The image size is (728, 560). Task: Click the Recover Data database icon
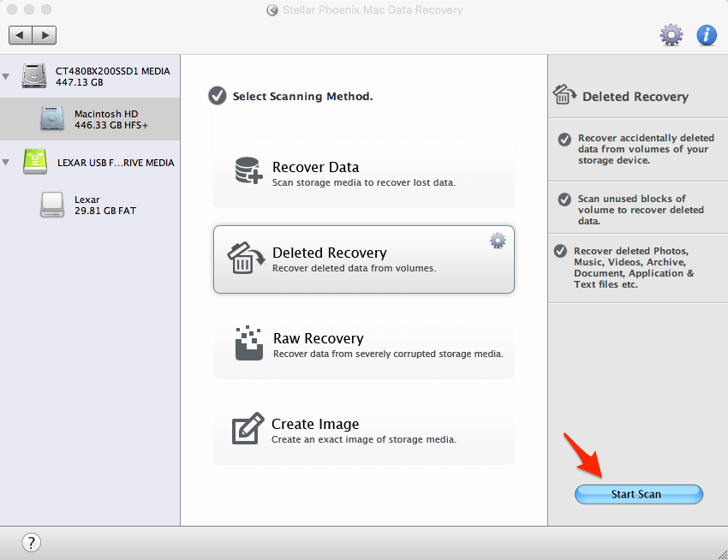click(x=249, y=171)
